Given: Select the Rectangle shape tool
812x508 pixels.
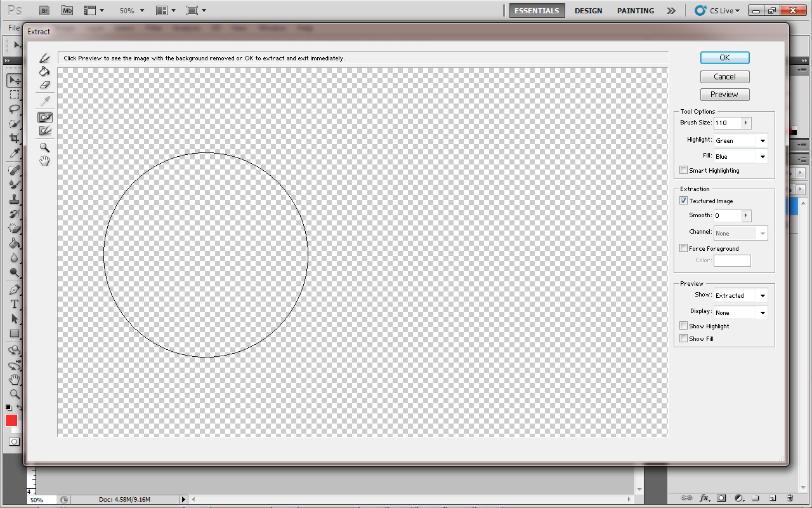Looking at the screenshot, I should [x=14, y=333].
